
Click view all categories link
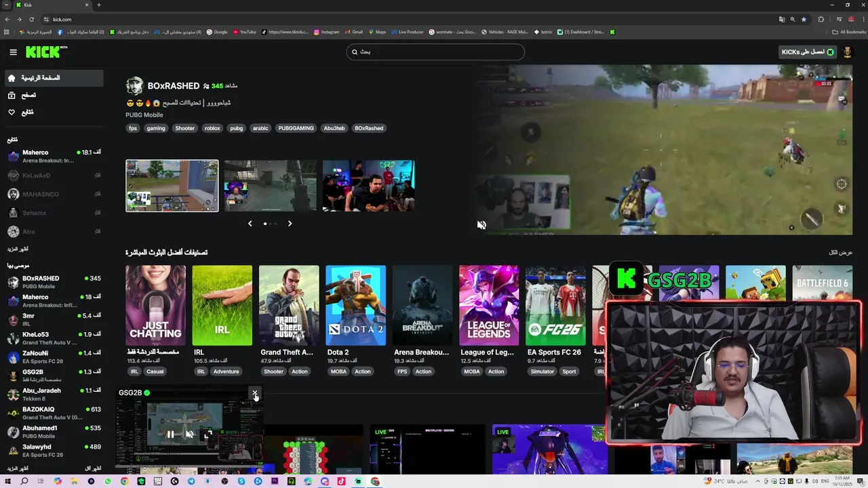coord(840,252)
